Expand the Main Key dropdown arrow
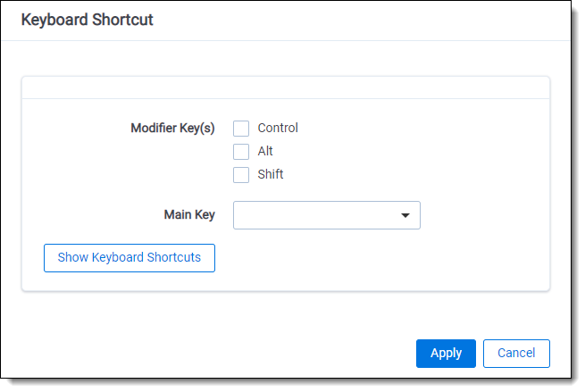The height and width of the screenshot is (392, 585). 405,215
